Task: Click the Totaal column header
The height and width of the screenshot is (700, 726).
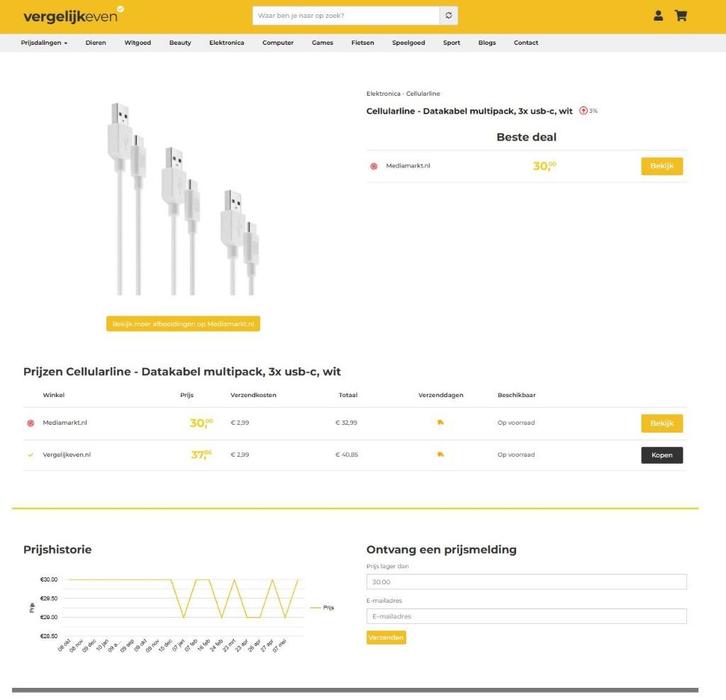Action: coord(348,395)
